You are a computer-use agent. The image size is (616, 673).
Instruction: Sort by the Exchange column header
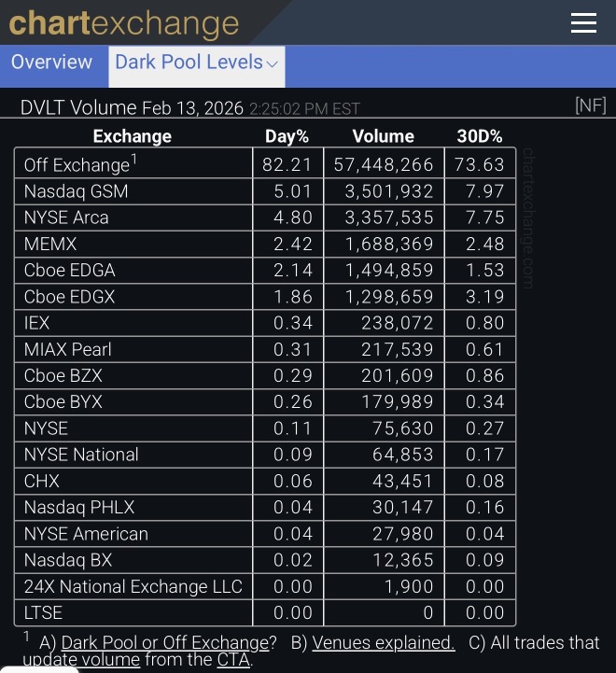pyautogui.click(x=133, y=136)
